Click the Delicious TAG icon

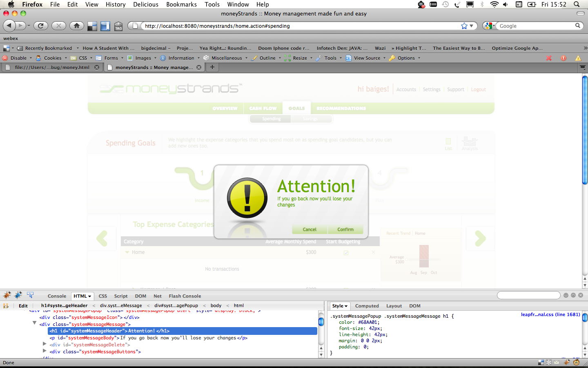[x=118, y=26]
